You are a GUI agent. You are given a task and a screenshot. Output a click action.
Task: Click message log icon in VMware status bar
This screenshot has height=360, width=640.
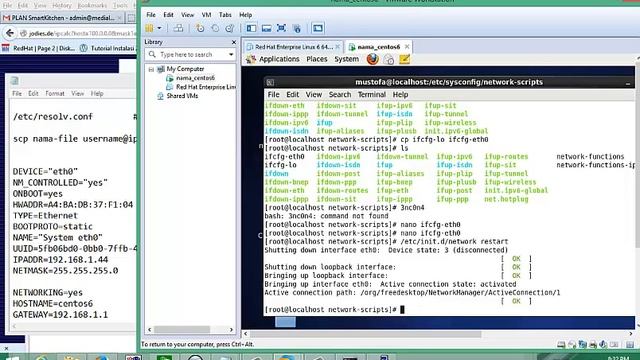(x=630, y=344)
